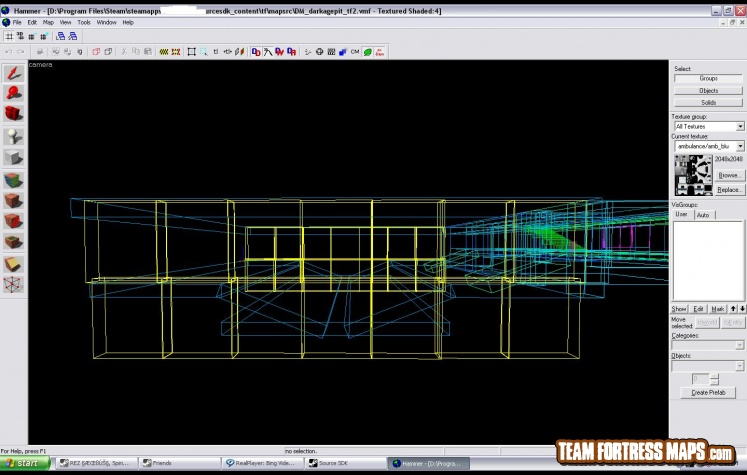Open the File menu
This screenshot has height=475, width=747.
[x=17, y=22]
